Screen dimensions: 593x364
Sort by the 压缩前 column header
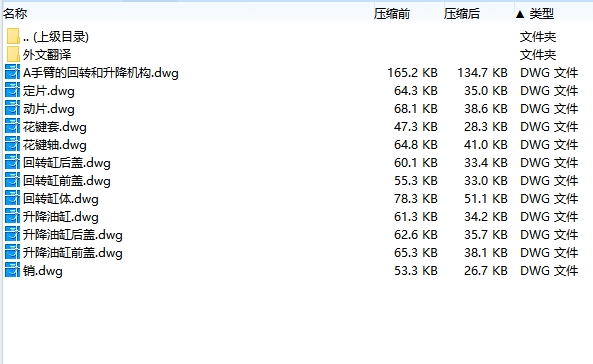coord(392,14)
